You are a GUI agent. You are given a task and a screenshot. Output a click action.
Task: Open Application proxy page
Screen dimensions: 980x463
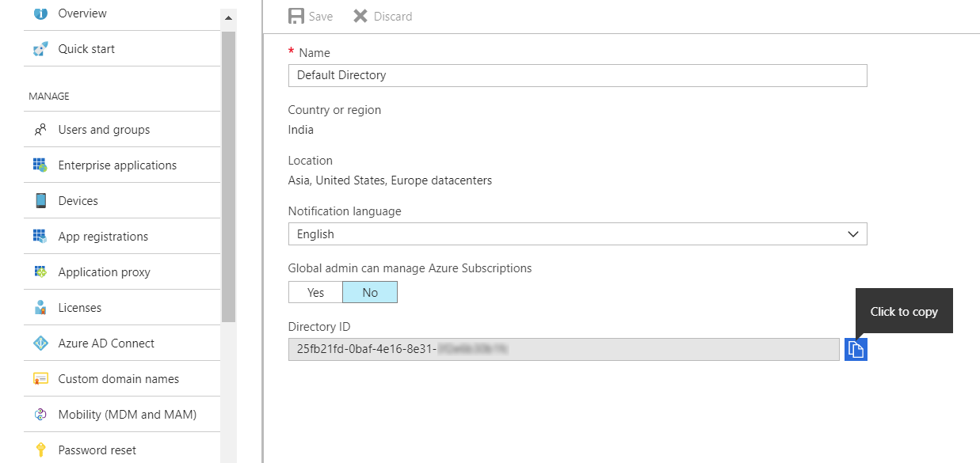pos(122,272)
